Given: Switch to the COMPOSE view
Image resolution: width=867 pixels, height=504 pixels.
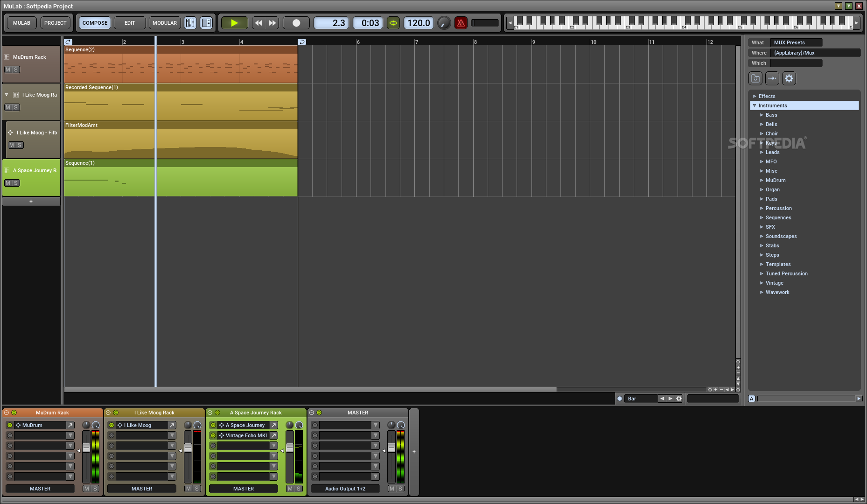Looking at the screenshot, I should (x=95, y=23).
